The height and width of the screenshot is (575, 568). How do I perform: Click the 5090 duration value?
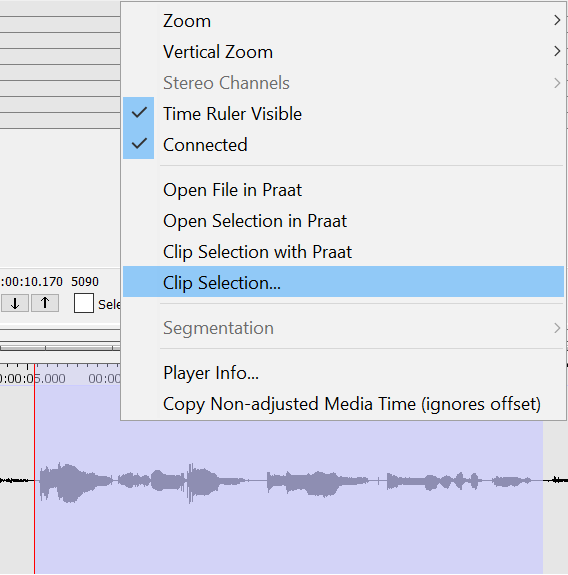point(85,282)
